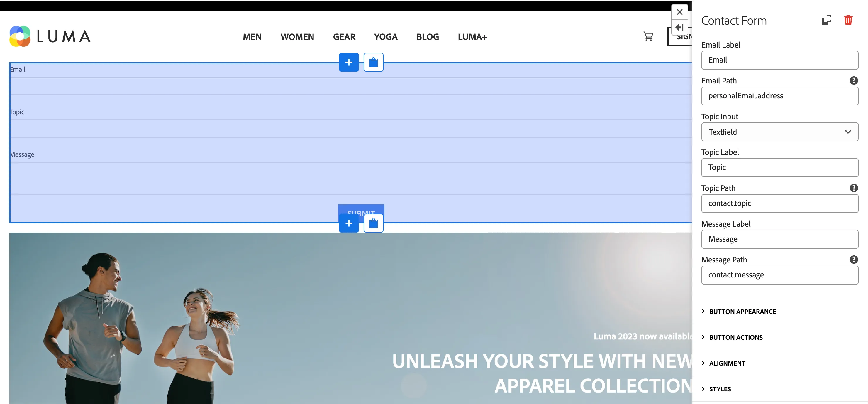868x404 pixels.
Task: Show help for Email Path
Action: pos(854,80)
